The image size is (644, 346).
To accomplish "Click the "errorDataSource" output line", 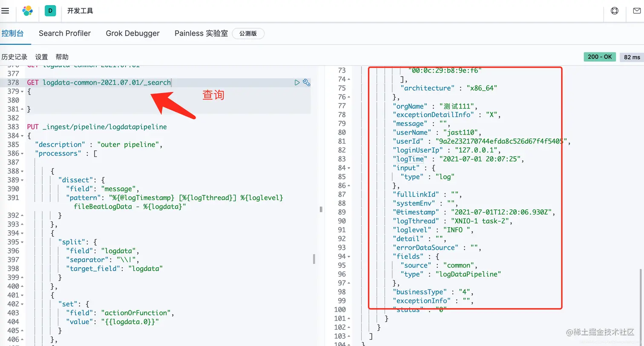I will [x=437, y=248].
